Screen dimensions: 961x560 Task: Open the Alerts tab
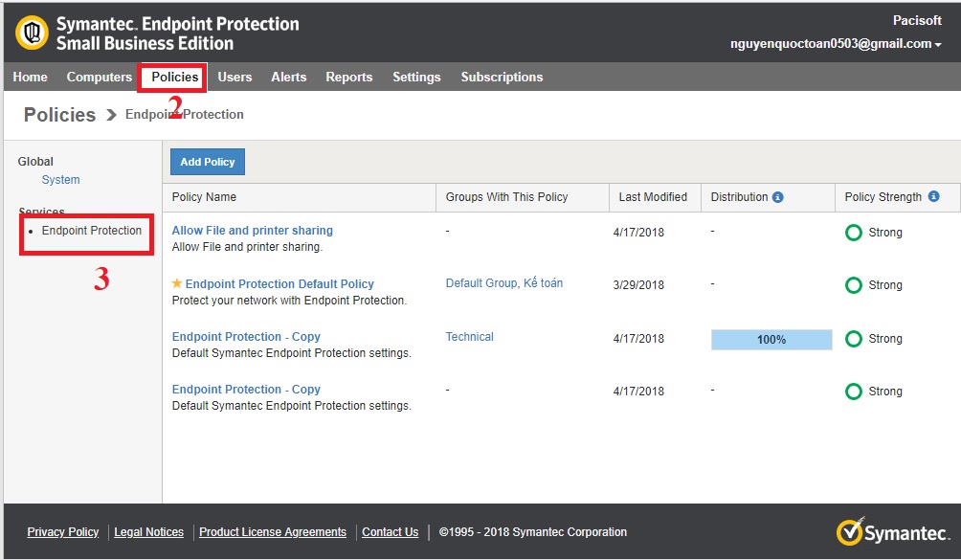tap(289, 78)
